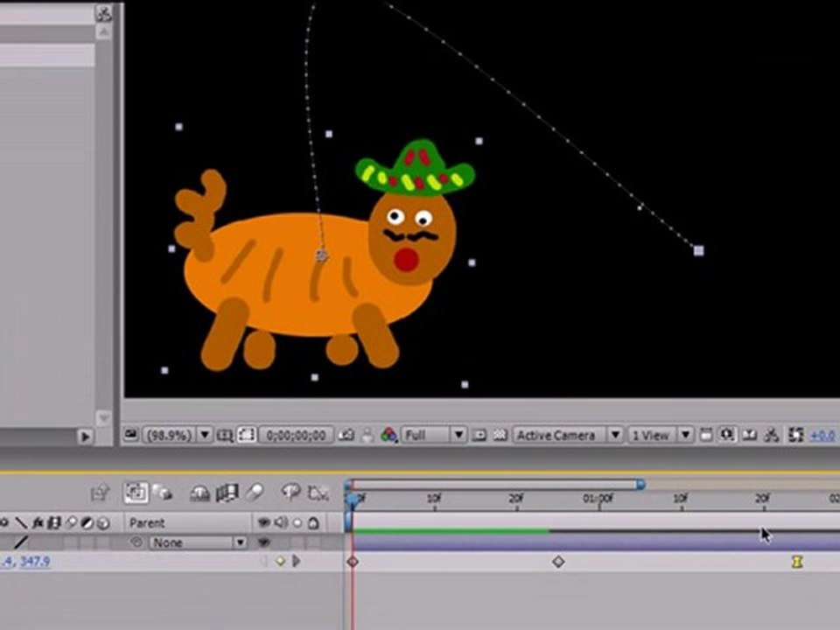Click the video eye column header icon
The image size is (840, 630).
click(263, 522)
